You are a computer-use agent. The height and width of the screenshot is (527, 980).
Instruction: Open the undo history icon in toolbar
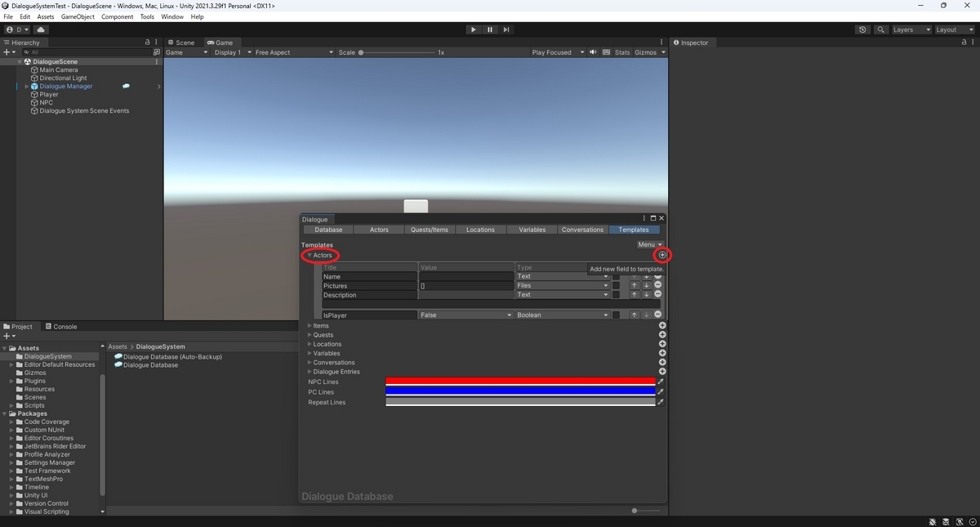tap(863, 29)
